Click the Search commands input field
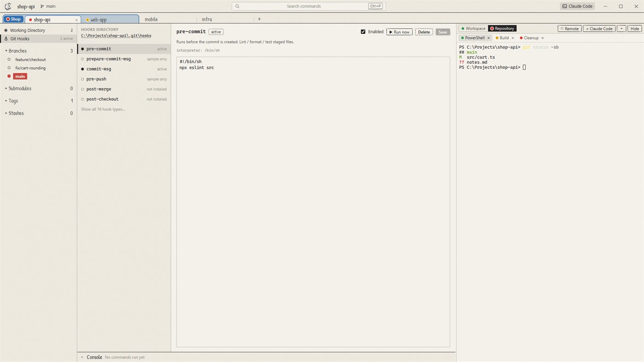644x362 pixels. tap(309, 6)
